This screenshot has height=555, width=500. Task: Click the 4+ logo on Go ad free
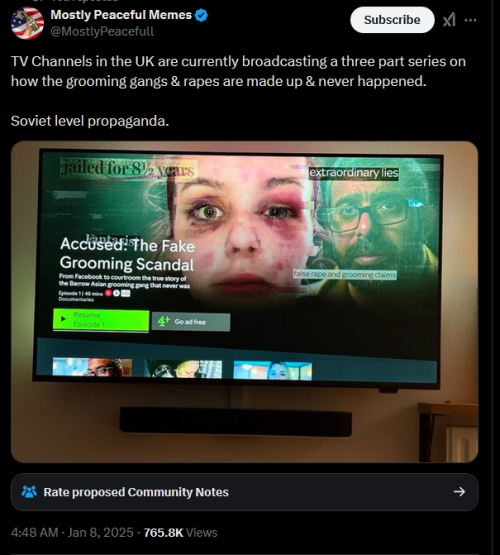click(x=163, y=321)
